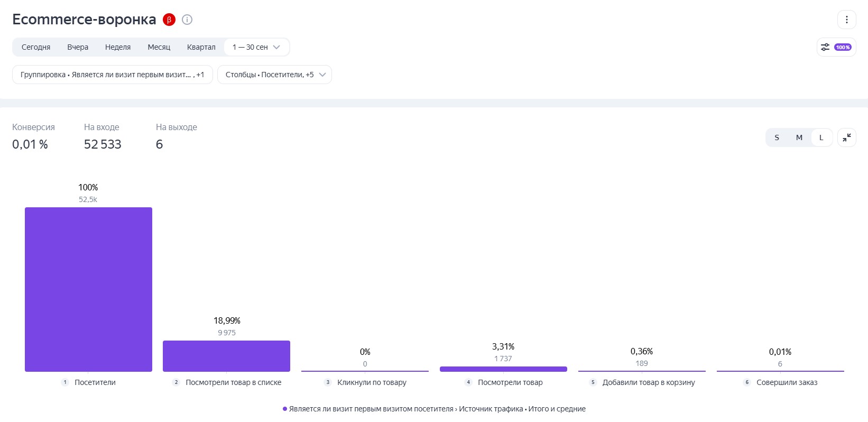Select the Посмотрели товар в списке bar
Viewport: 868px width, 422px height.
pos(226,356)
